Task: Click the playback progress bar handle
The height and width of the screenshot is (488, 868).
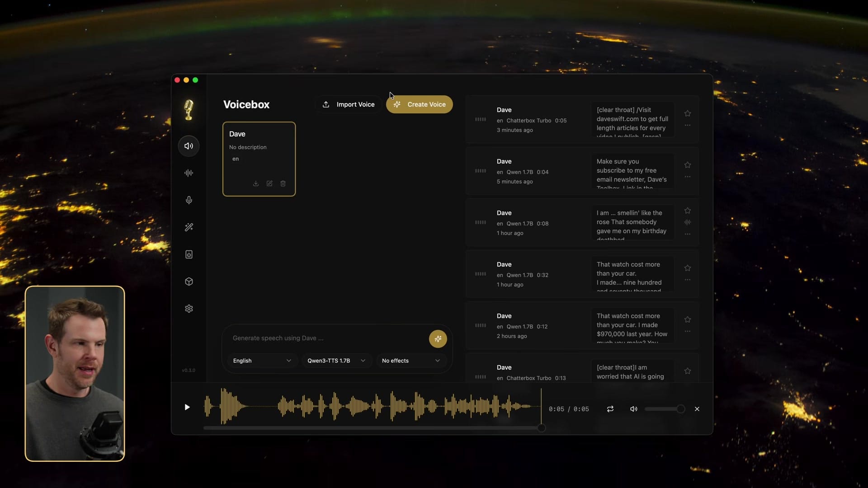Action: click(x=541, y=428)
